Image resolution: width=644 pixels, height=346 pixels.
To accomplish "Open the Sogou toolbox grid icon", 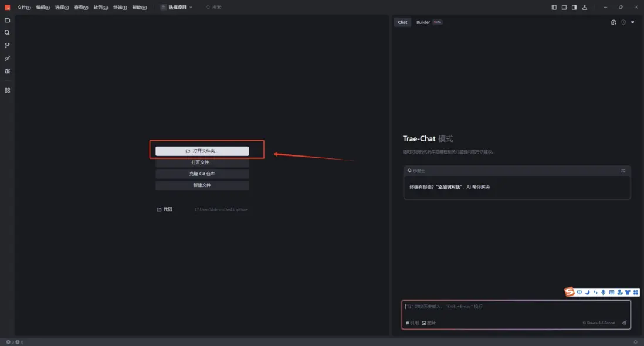I will [x=636, y=292].
